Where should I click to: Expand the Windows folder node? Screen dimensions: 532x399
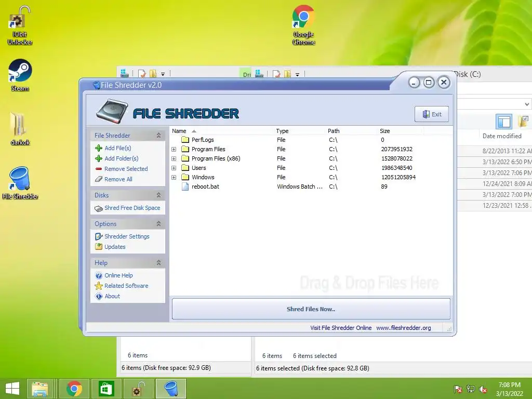pyautogui.click(x=174, y=178)
